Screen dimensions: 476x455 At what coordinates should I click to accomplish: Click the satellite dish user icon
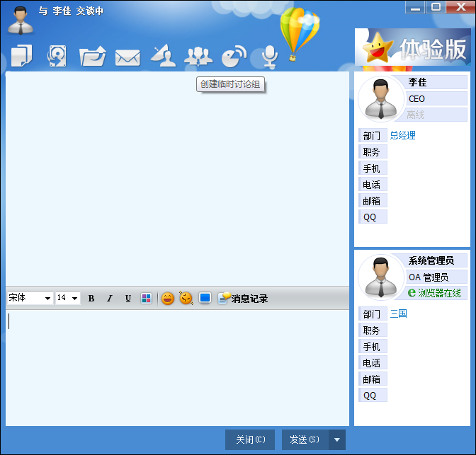[x=163, y=55]
